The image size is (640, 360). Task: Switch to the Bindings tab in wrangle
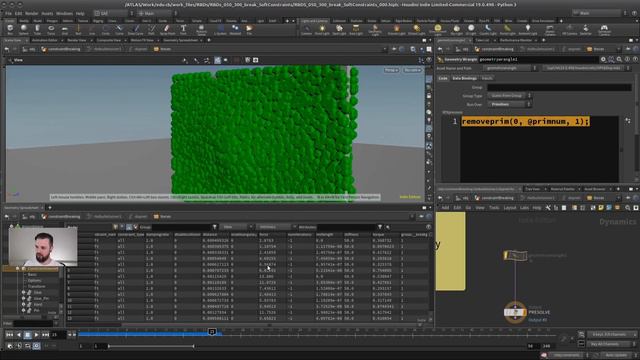click(x=464, y=78)
